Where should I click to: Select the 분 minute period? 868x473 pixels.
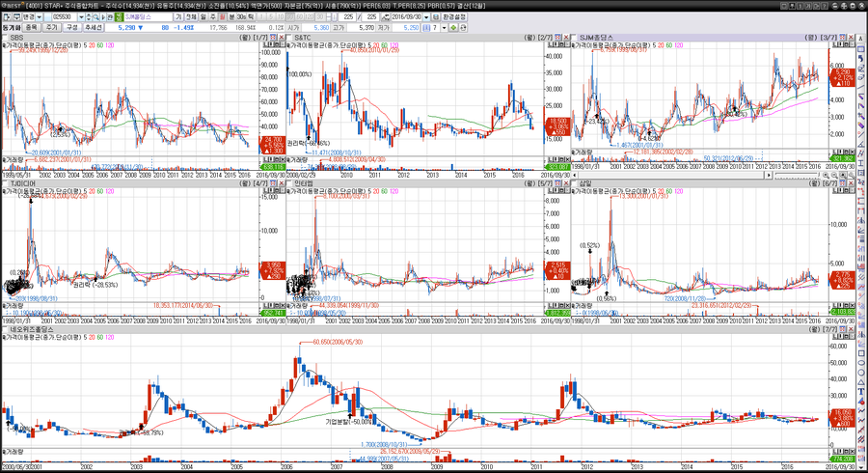[231, 17]
